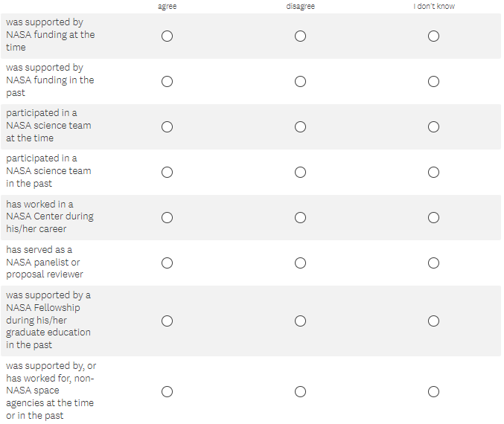Select agree for NASA funding in the past
Image resolution: width=504 pixels, height=424 pixels.
(167, 81)
